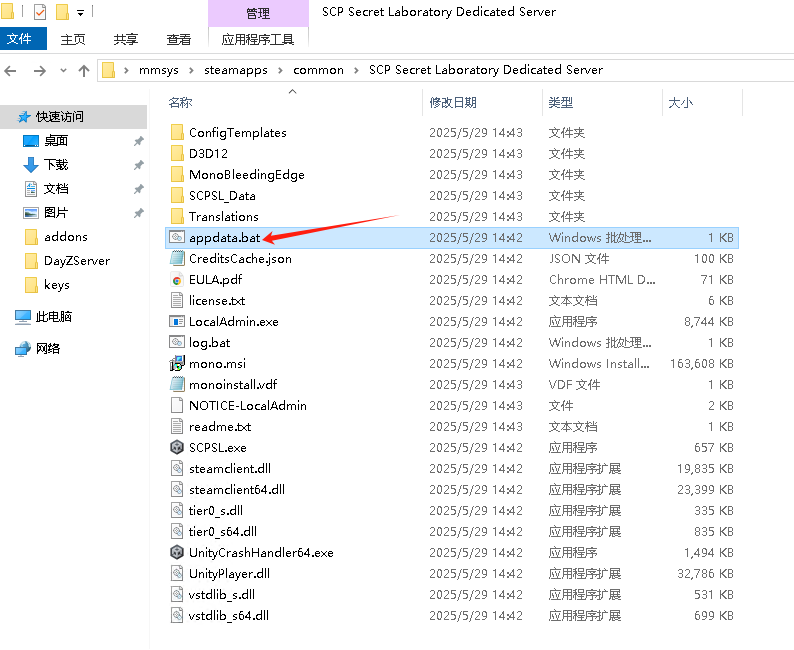
Task: Click the Translations folder icon
Action: click(x=177, y=217)
